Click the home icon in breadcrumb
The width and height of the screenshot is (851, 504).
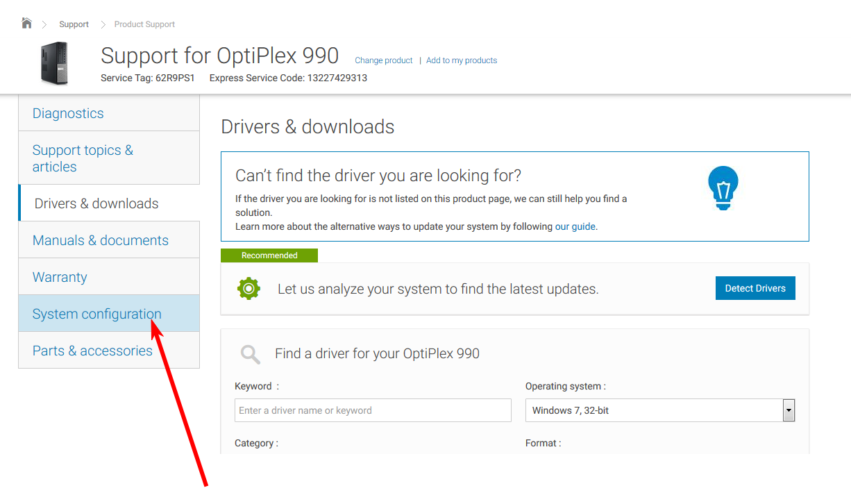(x=26, y=24)
